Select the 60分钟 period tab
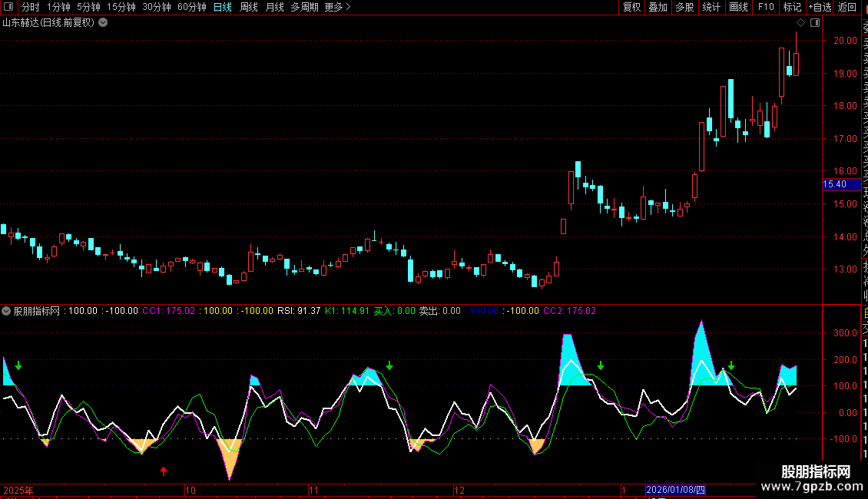The width and height of the screenshot is (868, 499). pyautogui.click(x=192, y=7)
